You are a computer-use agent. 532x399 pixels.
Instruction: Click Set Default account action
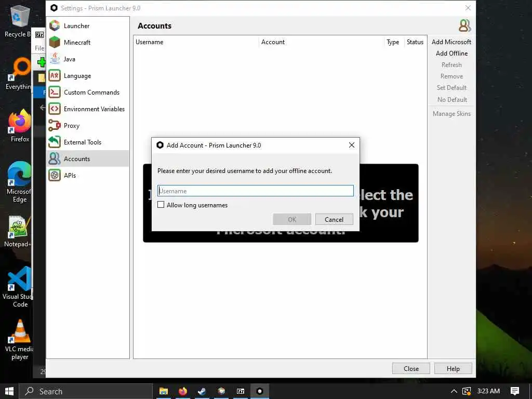point(451,87)
